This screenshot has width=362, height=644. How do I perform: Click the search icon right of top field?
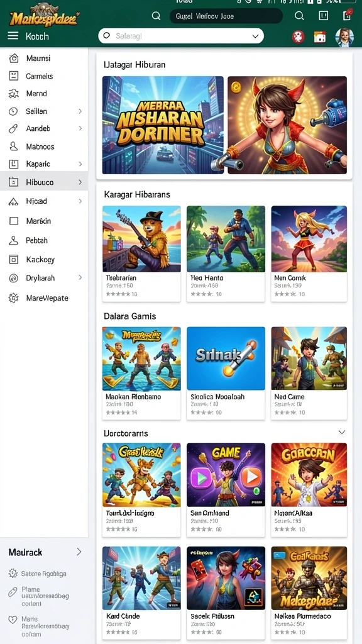[300, 16]
